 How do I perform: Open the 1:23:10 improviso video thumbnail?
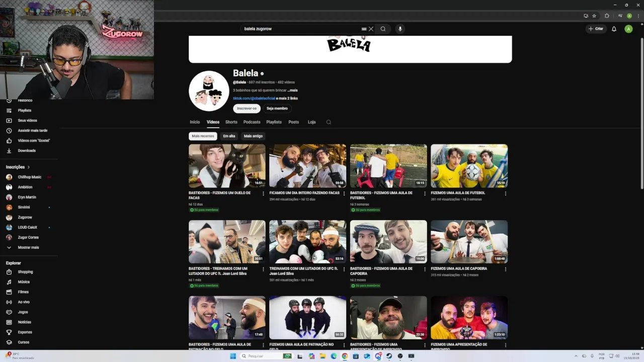click(469, 318)
